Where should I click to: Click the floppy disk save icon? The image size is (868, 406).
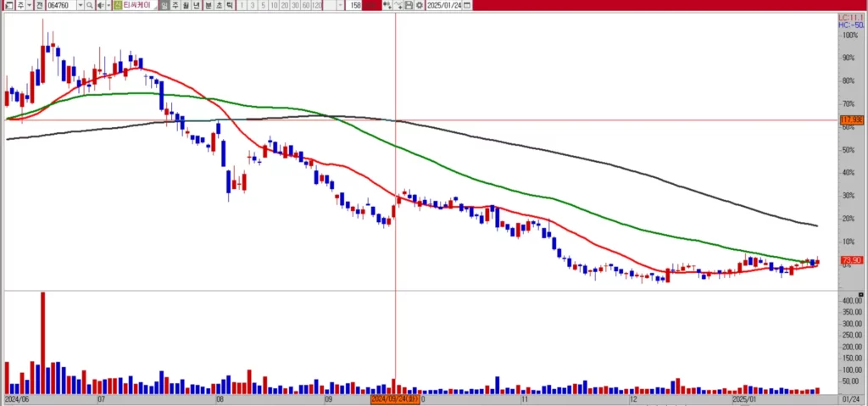tap(409, 6)
